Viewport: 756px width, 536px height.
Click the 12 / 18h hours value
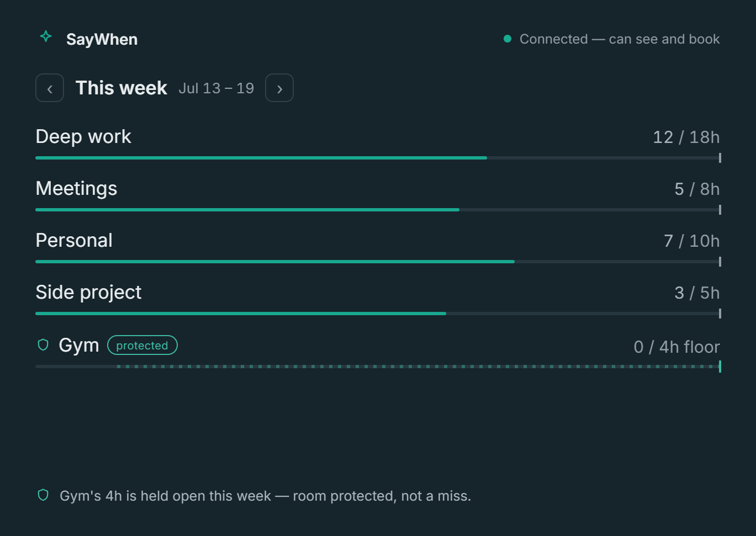(686, 137)
